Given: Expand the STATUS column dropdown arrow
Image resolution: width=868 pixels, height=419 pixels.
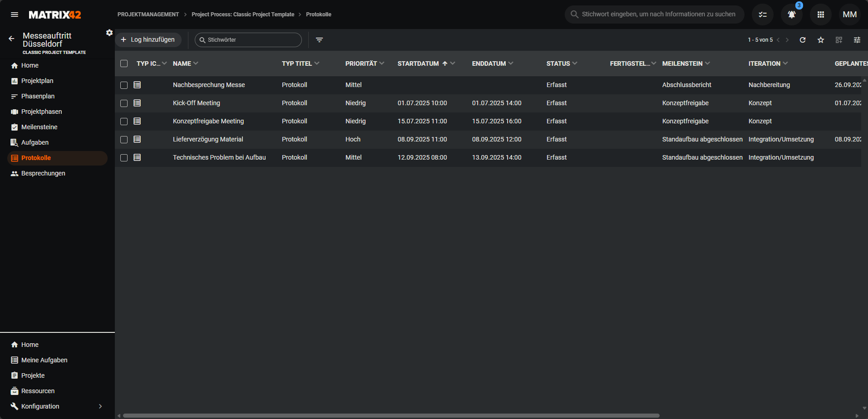Looking at the screenshot, I should [575, 63].
